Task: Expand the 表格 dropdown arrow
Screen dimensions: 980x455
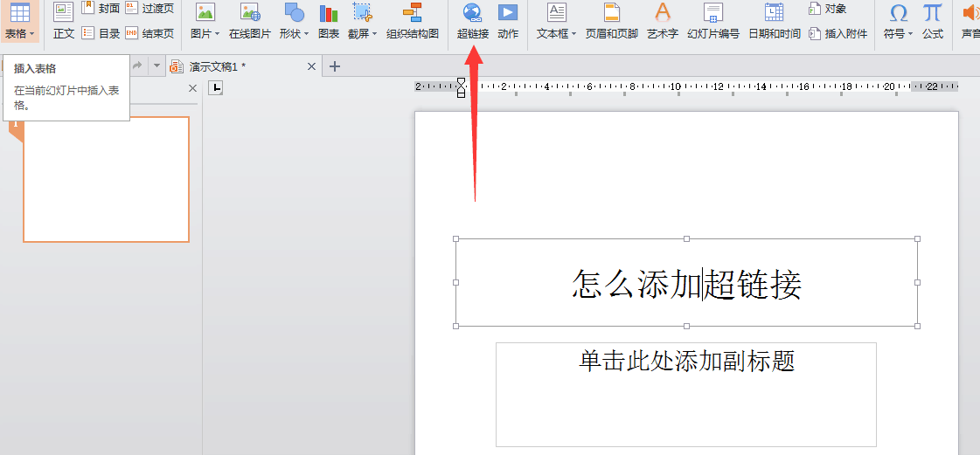Action: point(31,34)
